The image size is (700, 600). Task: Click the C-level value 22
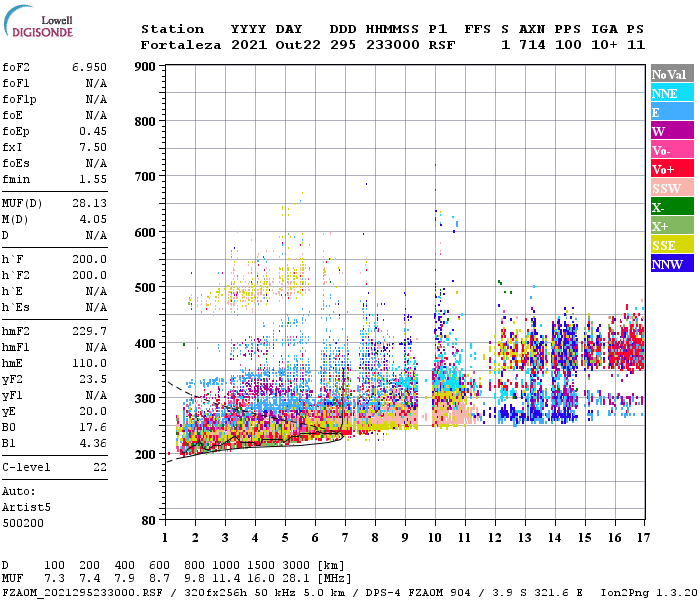pos(100,467)
